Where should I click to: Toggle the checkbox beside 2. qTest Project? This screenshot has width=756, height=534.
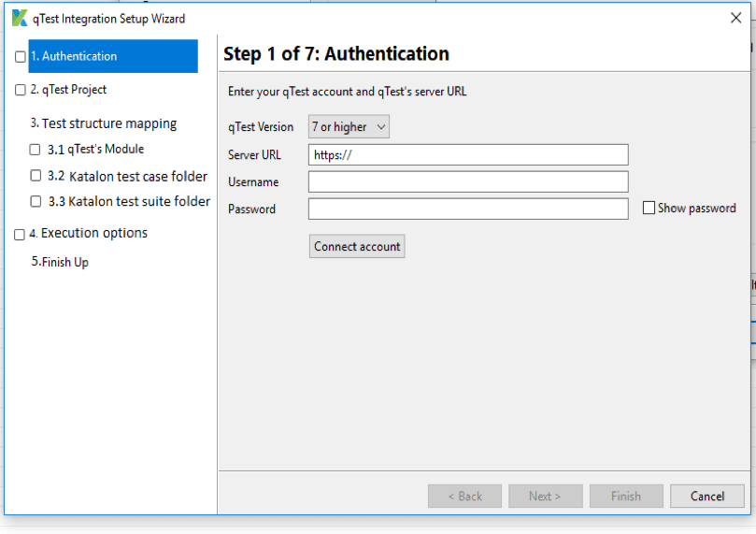click(21, 90)
